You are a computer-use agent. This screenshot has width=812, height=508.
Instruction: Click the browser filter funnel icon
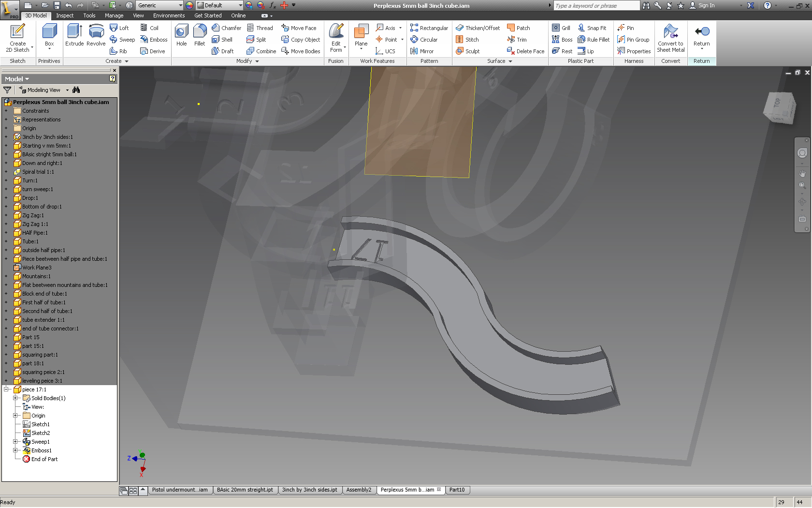(7, 90)
